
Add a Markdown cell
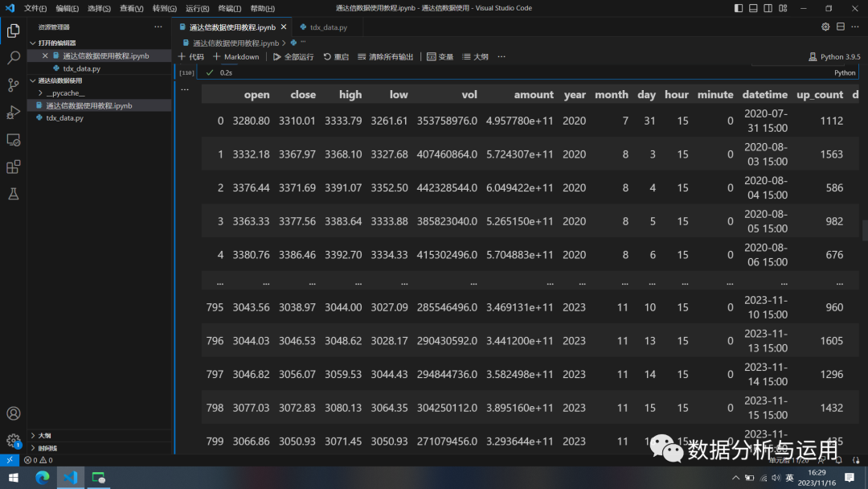[235, 56]
